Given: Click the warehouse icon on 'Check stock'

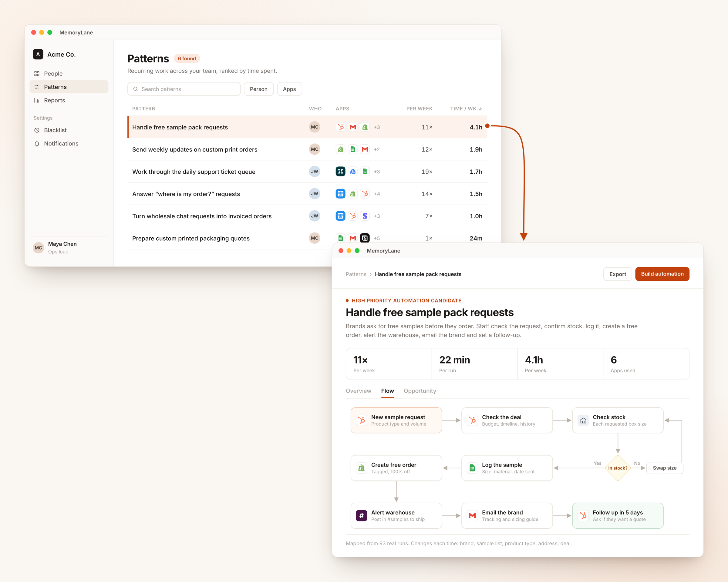Looking at the screenshot, I should pos(583,420).
